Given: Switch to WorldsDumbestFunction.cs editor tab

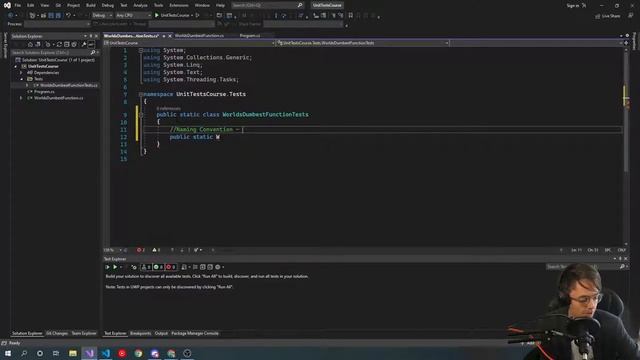Looking at the screenshot, I should point(199,36).
